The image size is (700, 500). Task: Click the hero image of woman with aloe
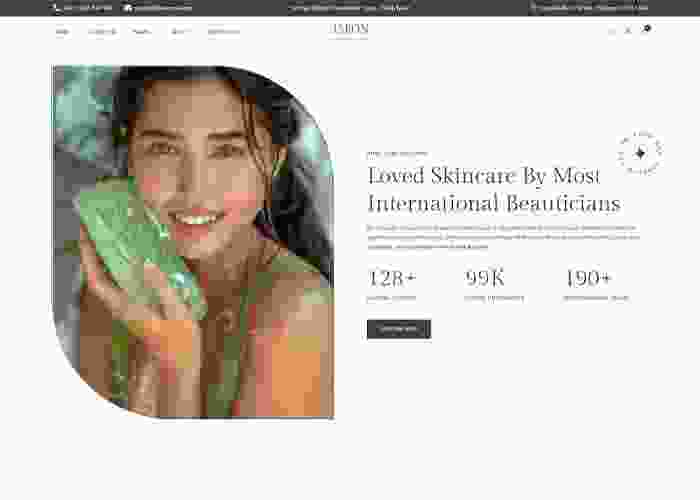pos(192,242)
